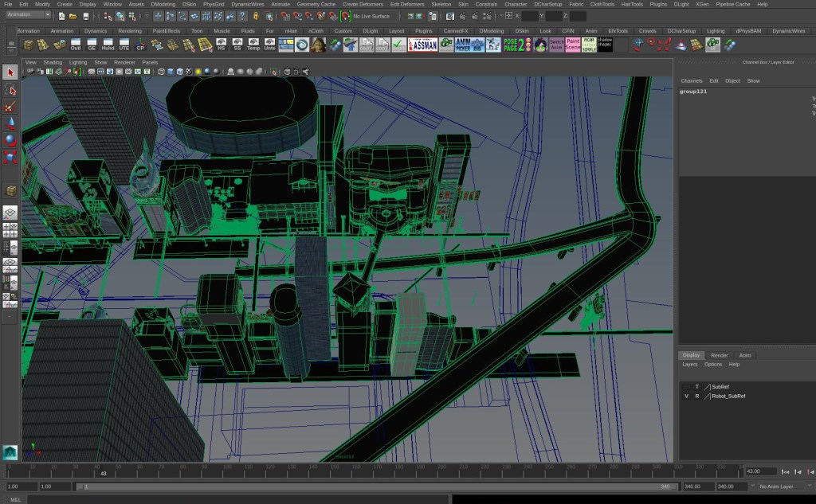Click the HS shelf icon

tap(221, 45)
